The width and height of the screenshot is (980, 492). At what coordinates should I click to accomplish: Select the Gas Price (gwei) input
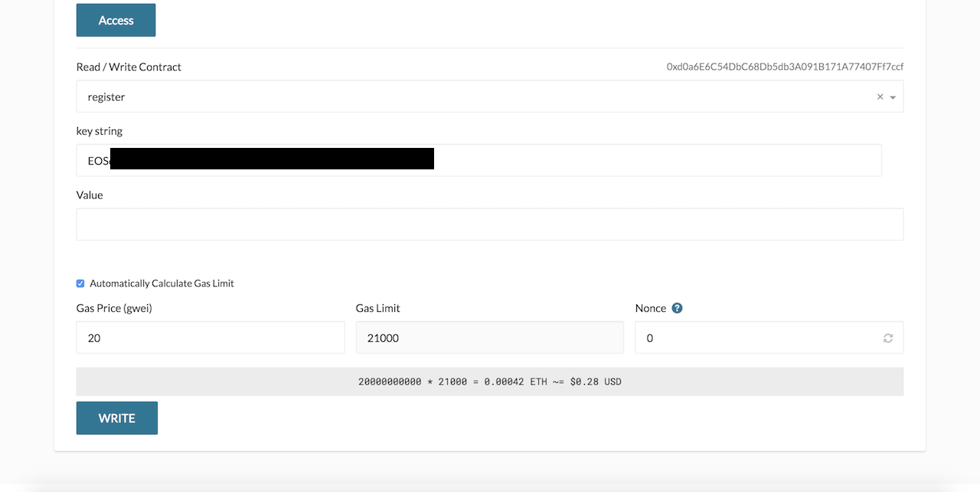click(x=210, y=338)
